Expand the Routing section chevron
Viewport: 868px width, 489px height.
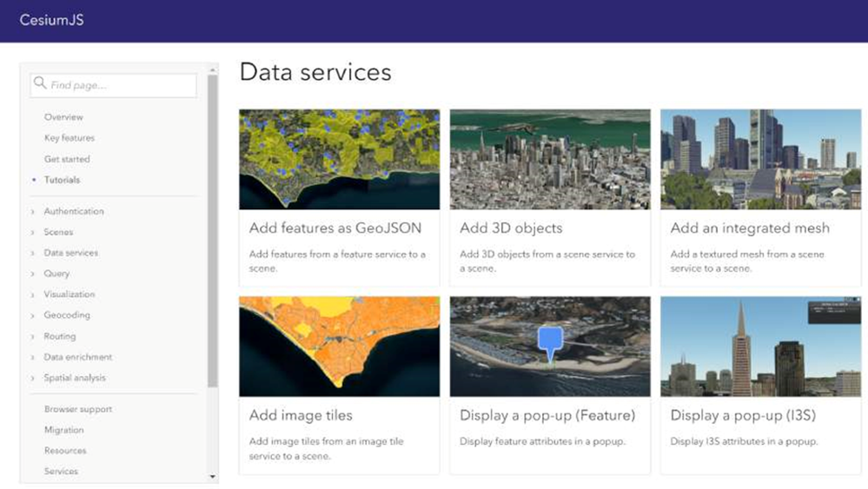click(33, 337)
